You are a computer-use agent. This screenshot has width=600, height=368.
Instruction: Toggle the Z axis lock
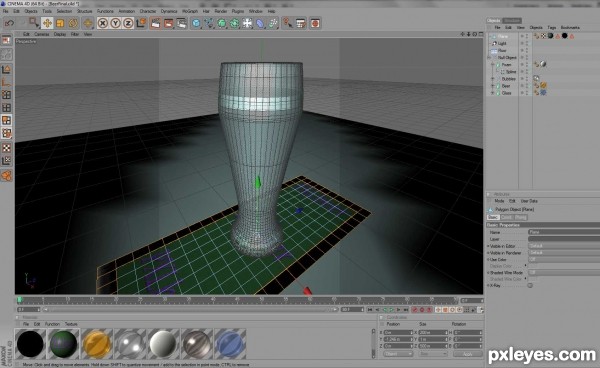[x=128, y=23]
